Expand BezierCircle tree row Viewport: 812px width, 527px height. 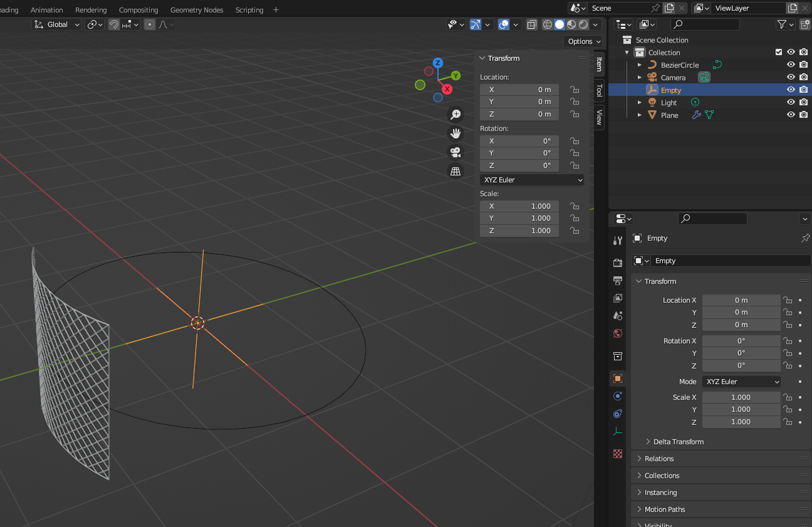pyautogui.click(x=640, y=65)
